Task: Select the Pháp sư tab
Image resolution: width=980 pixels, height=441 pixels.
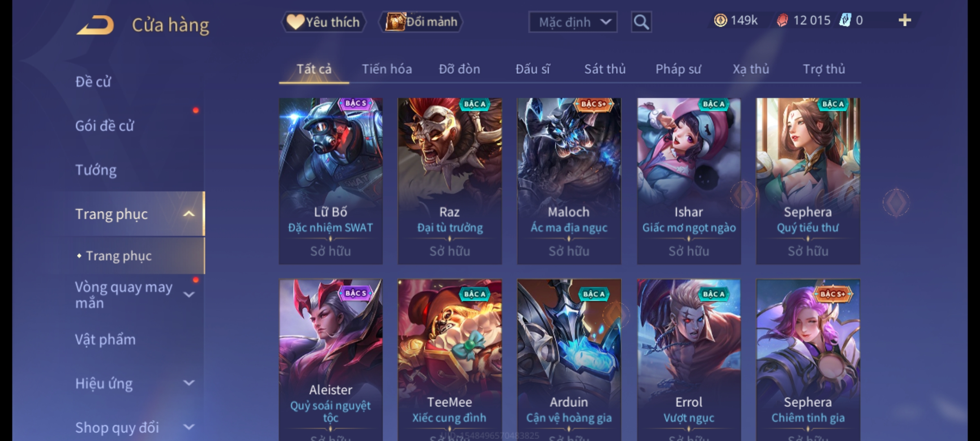Action: pos(678,69)
